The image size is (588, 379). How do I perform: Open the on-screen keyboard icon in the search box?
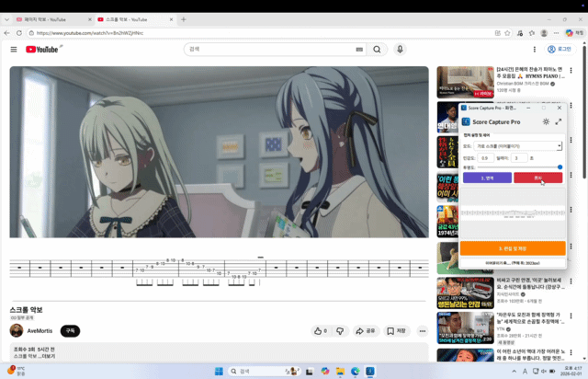coord(359,50)
